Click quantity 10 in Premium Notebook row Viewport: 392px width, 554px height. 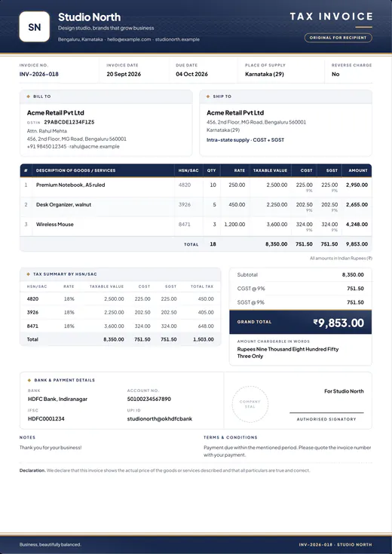click(213, 185)
